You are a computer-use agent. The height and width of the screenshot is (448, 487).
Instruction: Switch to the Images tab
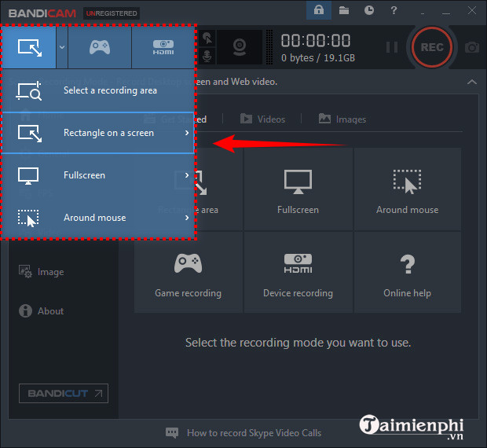pos(342,119)
